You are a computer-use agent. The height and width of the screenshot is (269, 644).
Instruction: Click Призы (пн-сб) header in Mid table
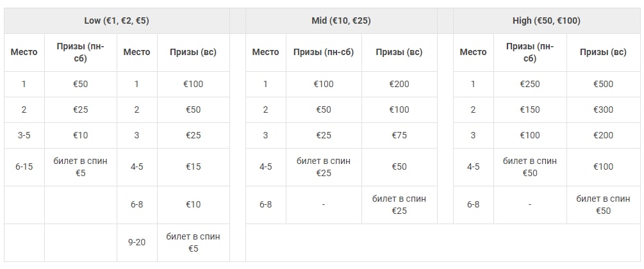(x=323, y=52)
